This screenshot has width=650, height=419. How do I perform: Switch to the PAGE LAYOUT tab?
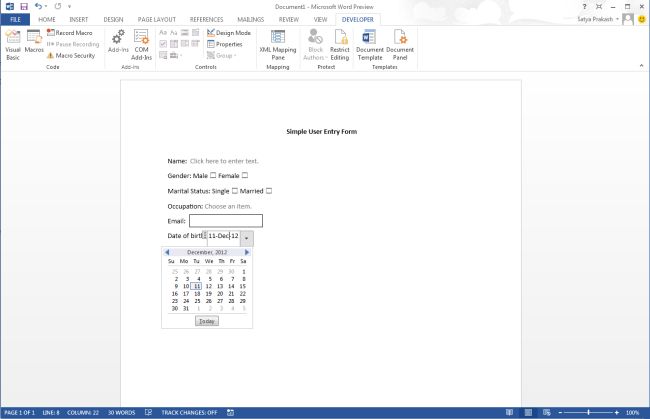(157, 19)
